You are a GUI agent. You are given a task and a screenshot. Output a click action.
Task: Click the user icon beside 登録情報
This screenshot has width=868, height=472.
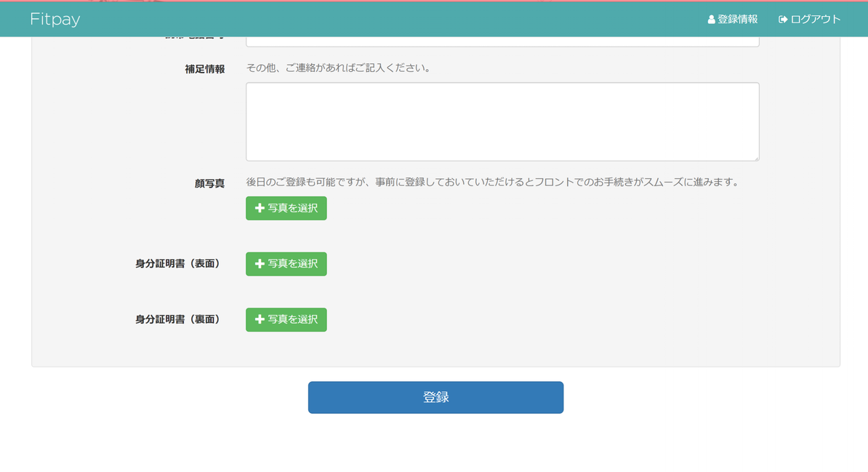tap(711, 20)
